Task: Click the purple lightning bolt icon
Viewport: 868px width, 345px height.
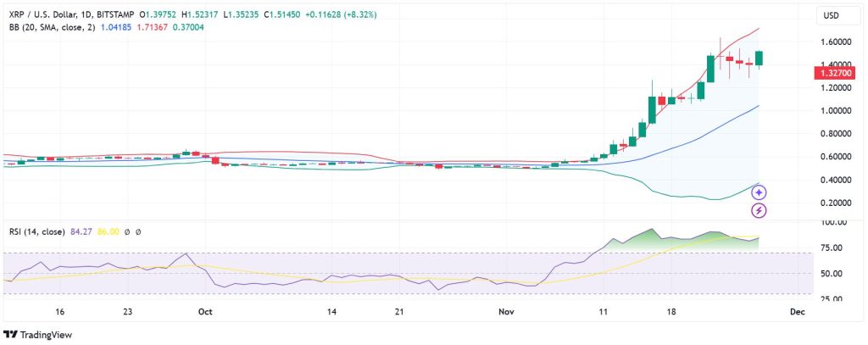Action: tap(759, 209)
